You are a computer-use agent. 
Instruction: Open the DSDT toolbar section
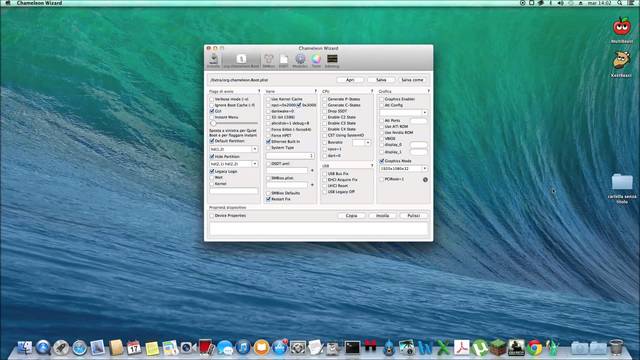click(284, 60)
